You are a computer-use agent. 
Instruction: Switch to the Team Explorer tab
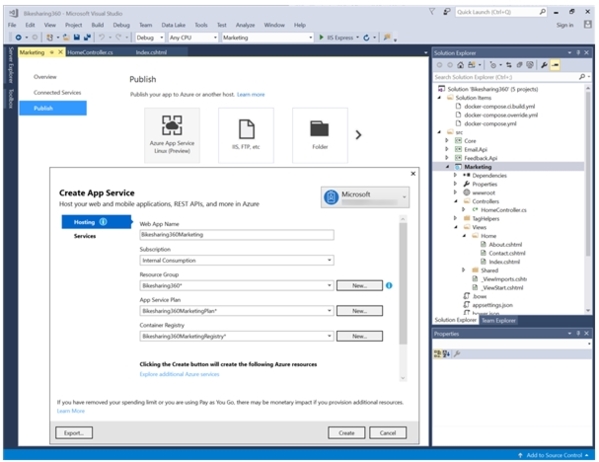[498, 321]
